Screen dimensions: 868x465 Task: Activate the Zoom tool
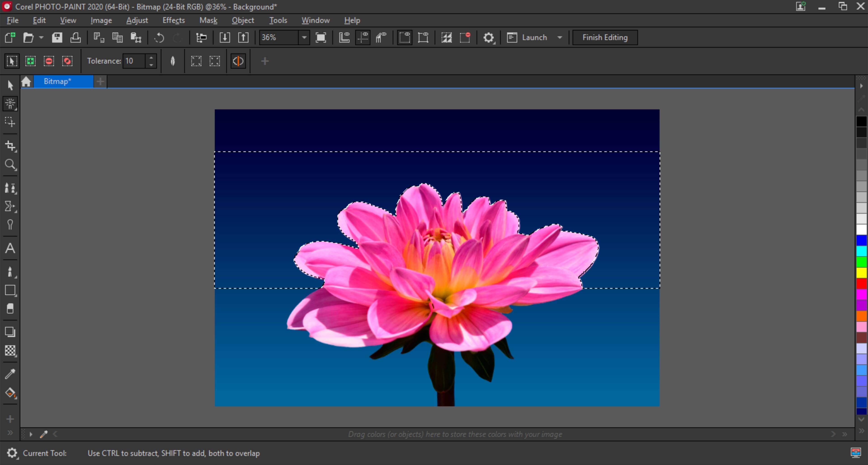coord(10,165)
